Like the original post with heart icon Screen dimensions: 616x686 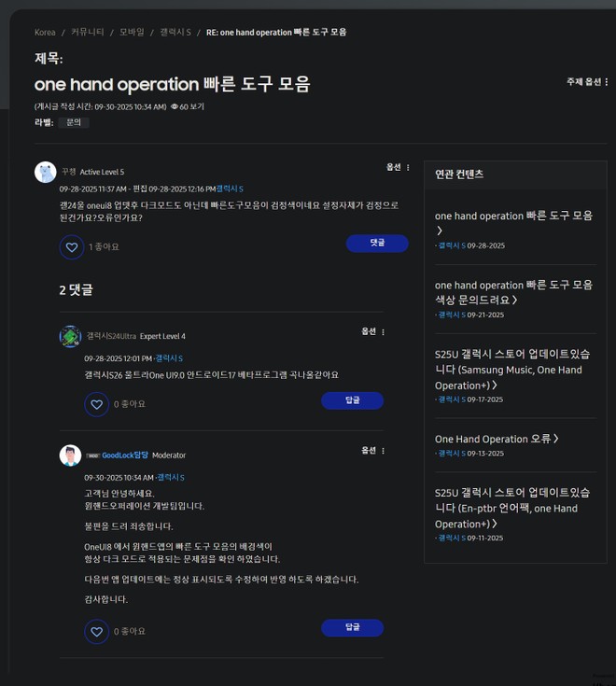(x=72, y=247)
